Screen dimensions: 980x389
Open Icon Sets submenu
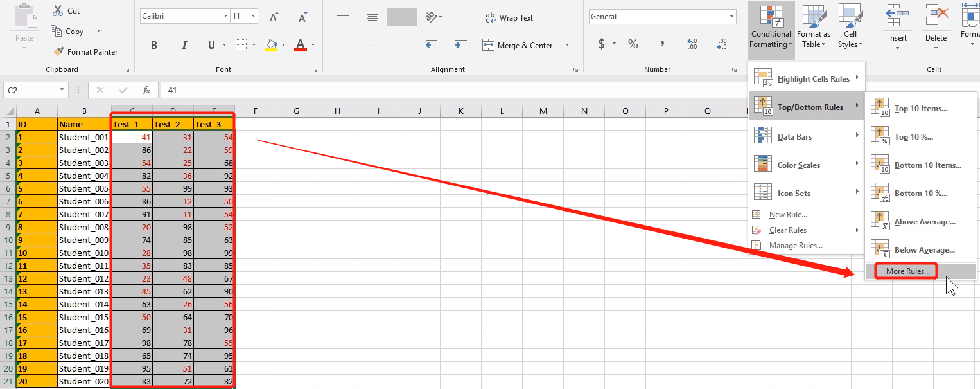tap(807, 193)
